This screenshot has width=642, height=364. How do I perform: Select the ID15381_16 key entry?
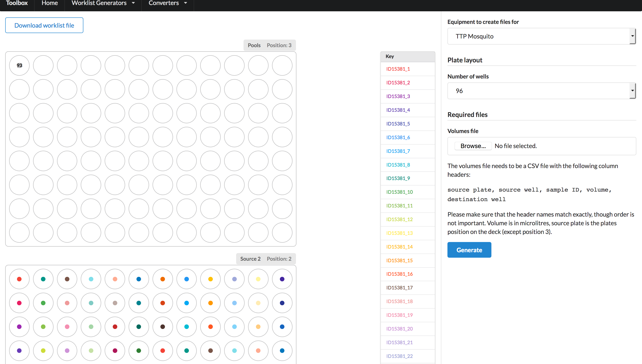(399, 274)
